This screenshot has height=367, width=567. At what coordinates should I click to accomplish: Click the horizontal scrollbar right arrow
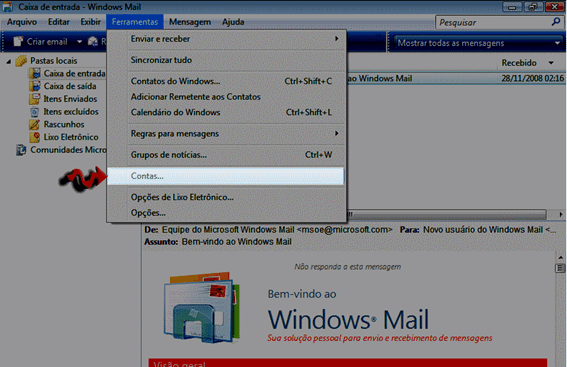[560, 214]
